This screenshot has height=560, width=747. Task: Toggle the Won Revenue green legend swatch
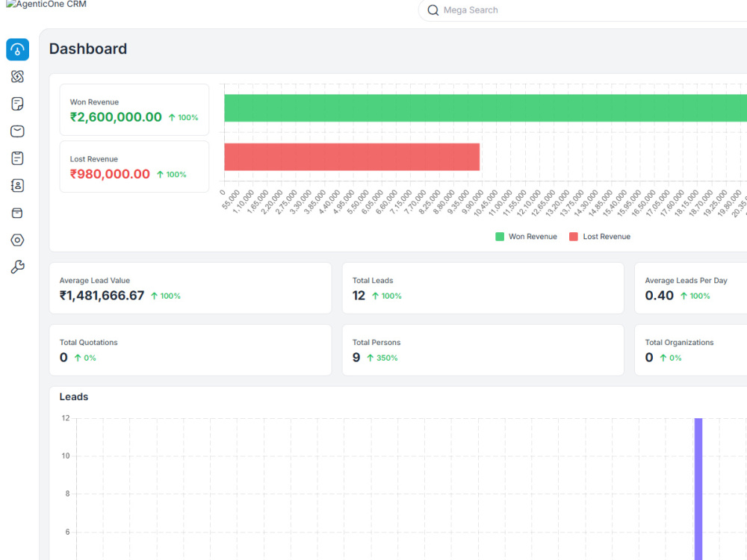click(500, 237)
